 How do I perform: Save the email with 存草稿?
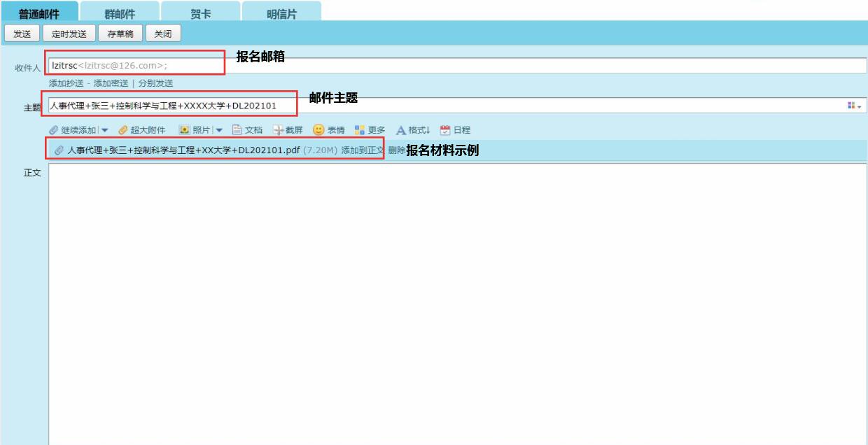coord(120,34)
